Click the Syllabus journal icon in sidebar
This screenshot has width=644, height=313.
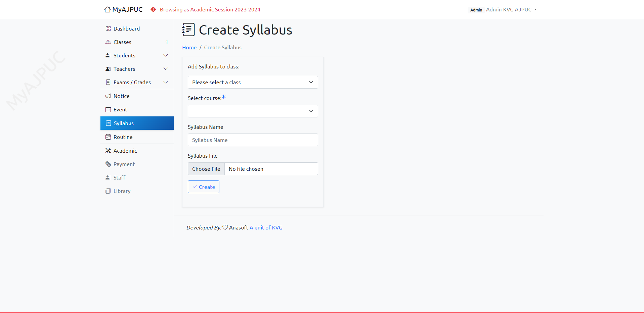point(108,123)
